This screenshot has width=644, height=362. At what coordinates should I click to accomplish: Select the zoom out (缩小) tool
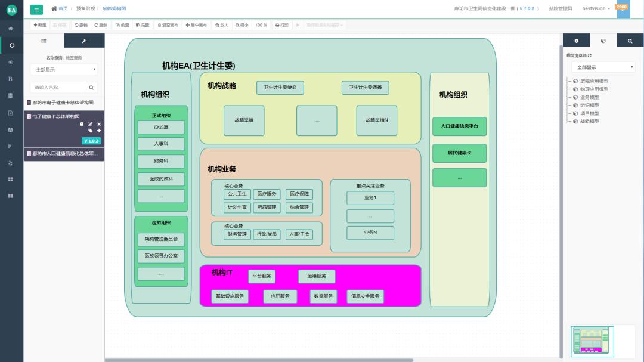(x=241, y=25)
